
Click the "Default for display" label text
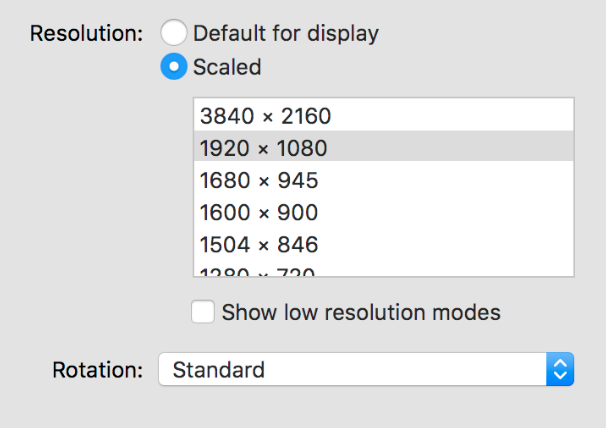pyautogui.click(x=286, y=33)
